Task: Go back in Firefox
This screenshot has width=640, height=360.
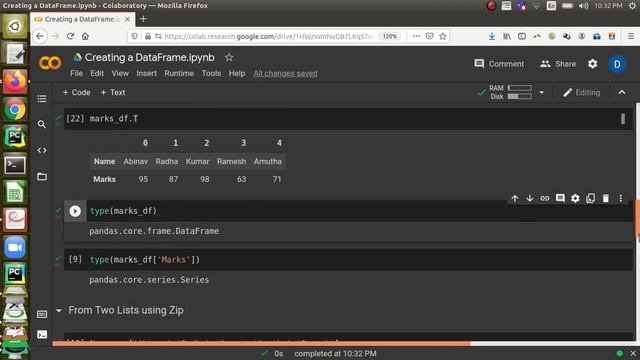Action: [40, 36]
